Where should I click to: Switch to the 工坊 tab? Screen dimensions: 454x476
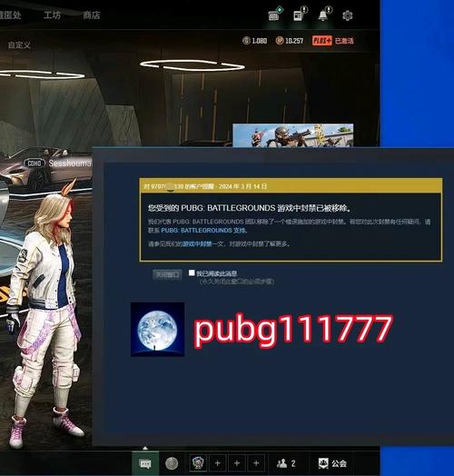52,15
